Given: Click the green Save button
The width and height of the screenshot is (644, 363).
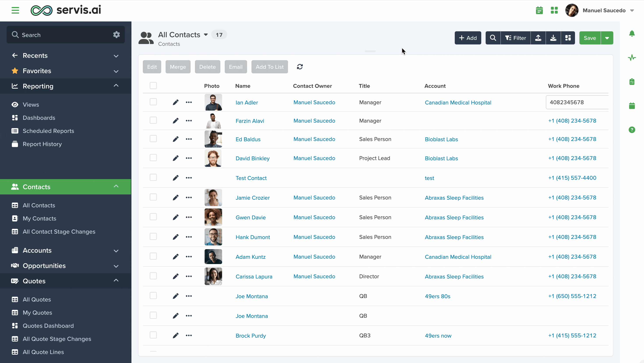Looking at the screenshot, I should 590,38.
